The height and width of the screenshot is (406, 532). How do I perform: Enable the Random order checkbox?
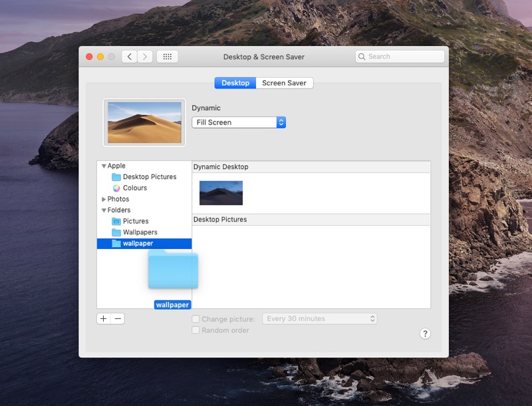click(x=196, y=330)
